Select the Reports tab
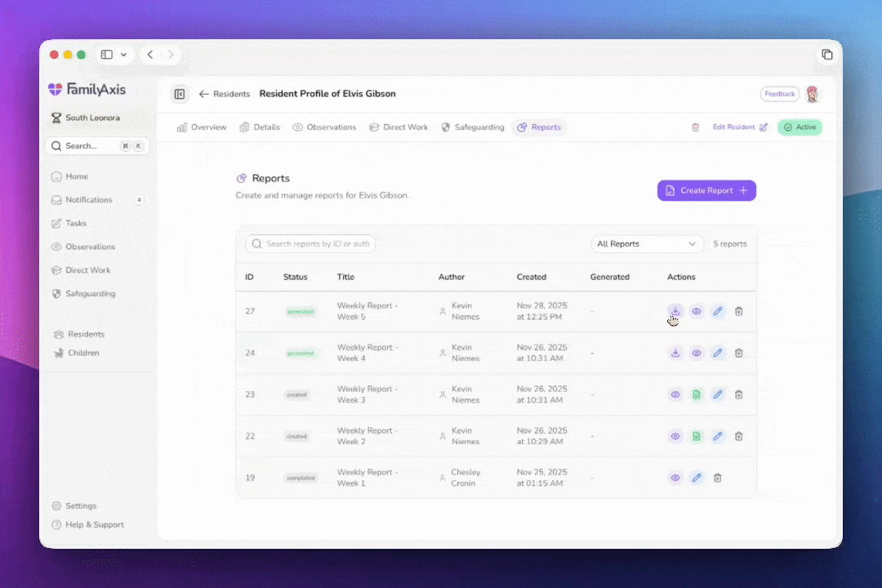 (x=540, y=127)
